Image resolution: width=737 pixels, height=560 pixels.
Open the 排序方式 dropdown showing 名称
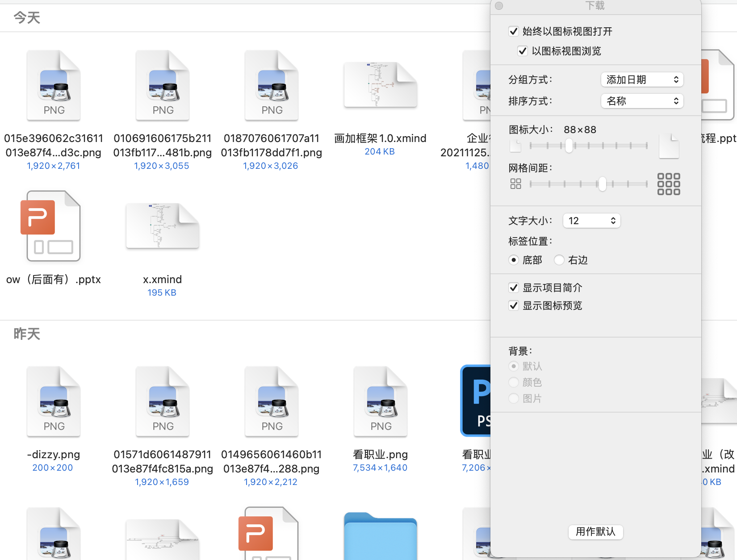click(x=642, y=101)
